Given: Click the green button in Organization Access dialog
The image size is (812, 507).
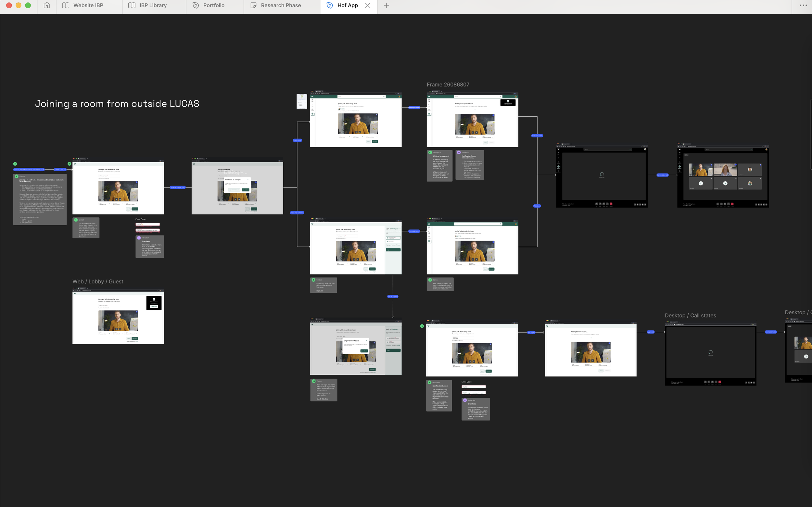Looking at the screenshot, I should tap(364, 351).
